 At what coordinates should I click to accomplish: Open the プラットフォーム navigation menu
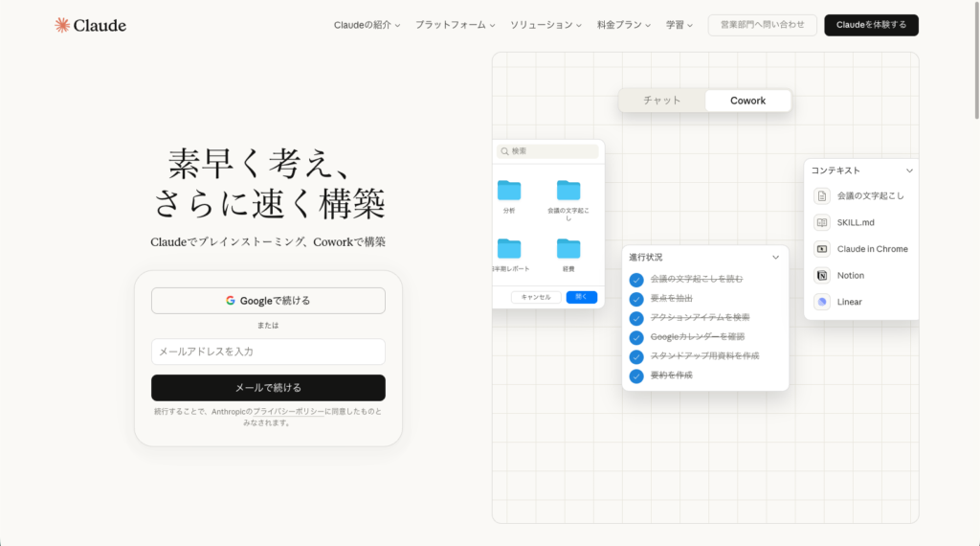coord(455,25)
